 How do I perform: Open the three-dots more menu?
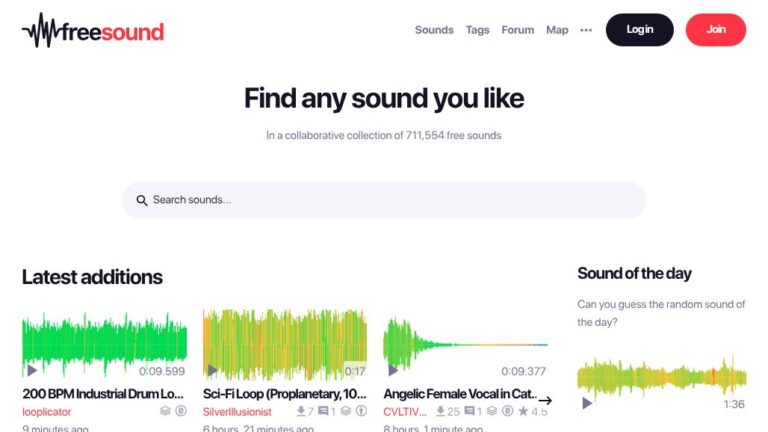pos(586,30)
